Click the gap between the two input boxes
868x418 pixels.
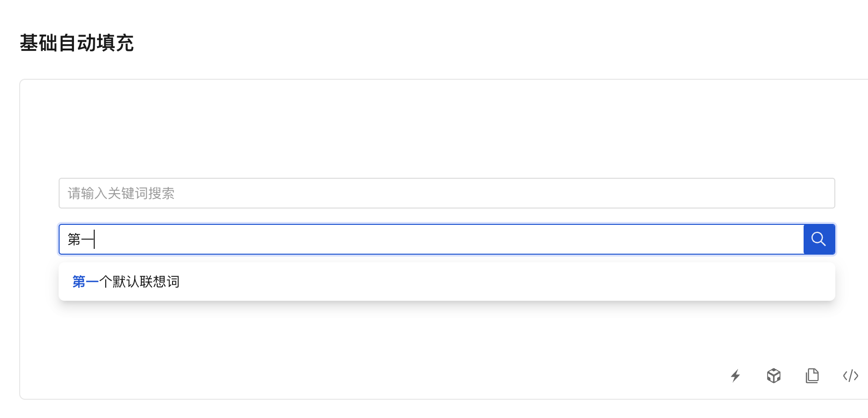(446, 216)
